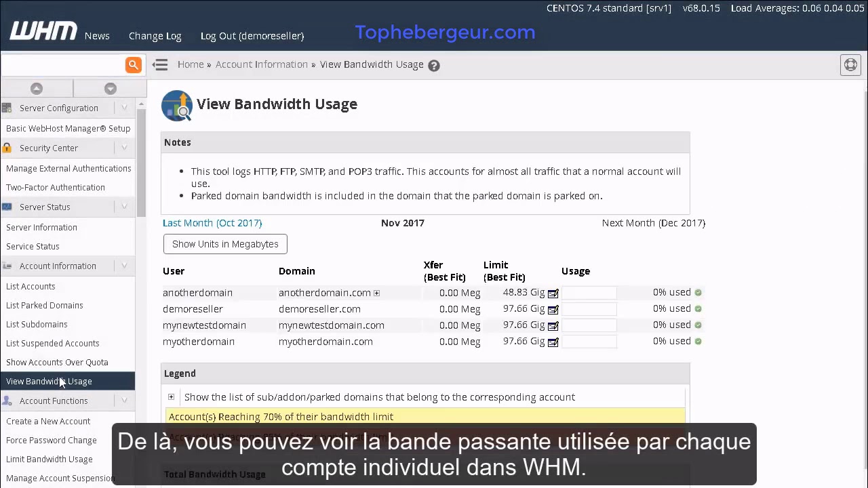
Task: Click the WHM logo
Action: (43, 30)
